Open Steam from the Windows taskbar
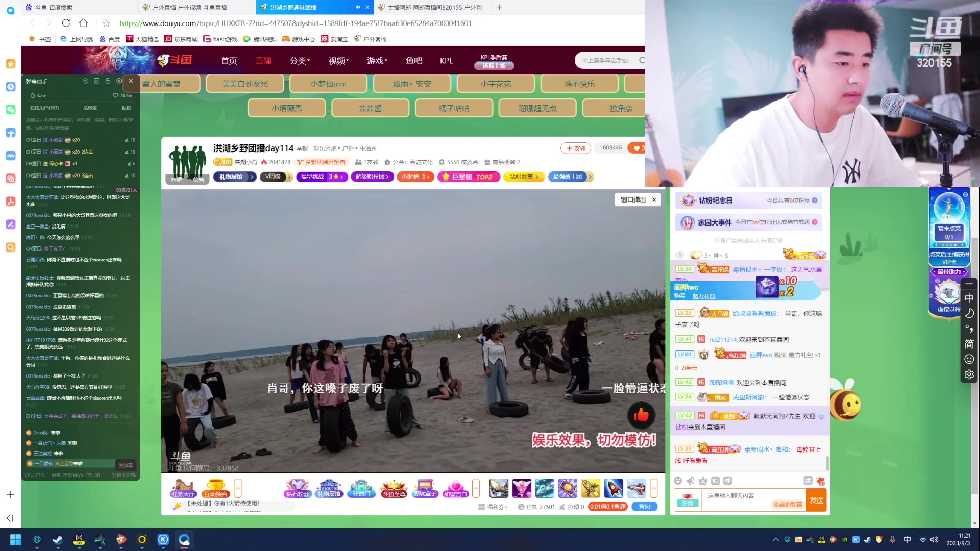 click(x=58, y=539)
